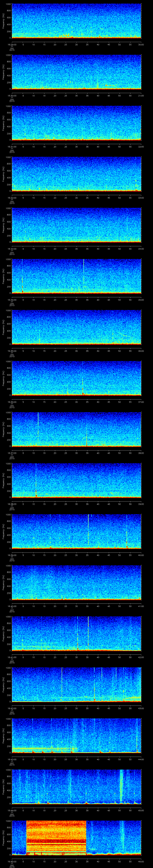Viewport: 153px width, 868px height.
Task: Open the spectrogram panel starting at 16:30:00
Action: click(x=76, y=72)
